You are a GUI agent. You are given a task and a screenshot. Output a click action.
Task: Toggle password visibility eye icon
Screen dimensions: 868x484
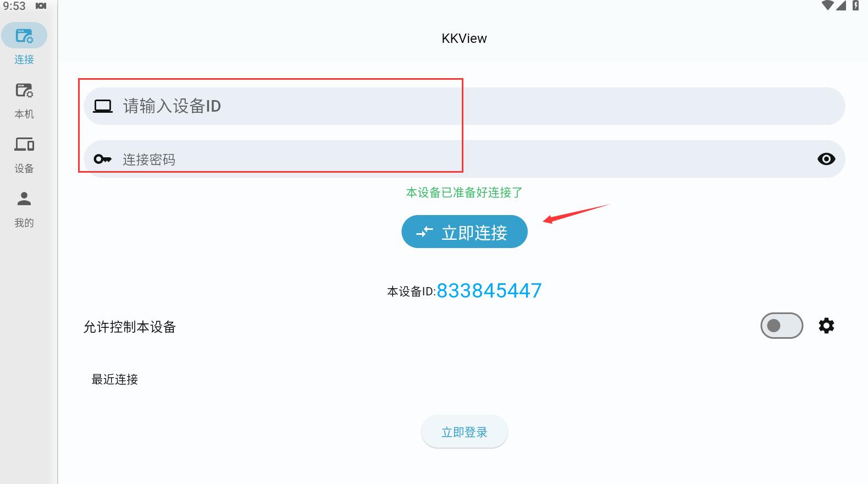pyautogui.click(x=826, y=159)
